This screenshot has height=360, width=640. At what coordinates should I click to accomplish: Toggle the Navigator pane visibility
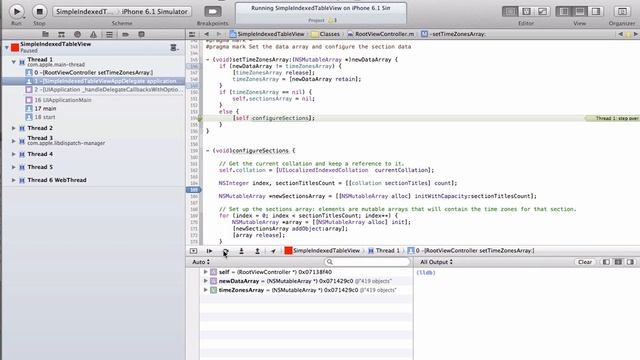564,11
